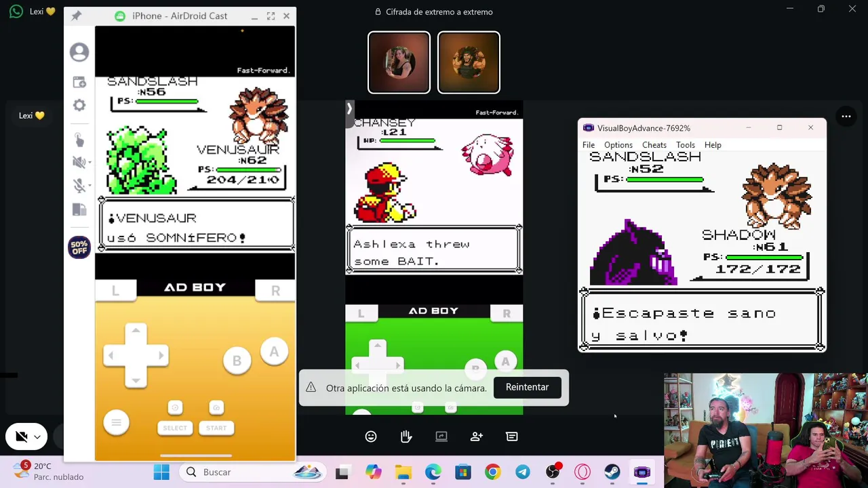This screenshot has width=868, height=488.
Task: Tap SELECT on the yellow emulator
Action: [x=175, y=428]
